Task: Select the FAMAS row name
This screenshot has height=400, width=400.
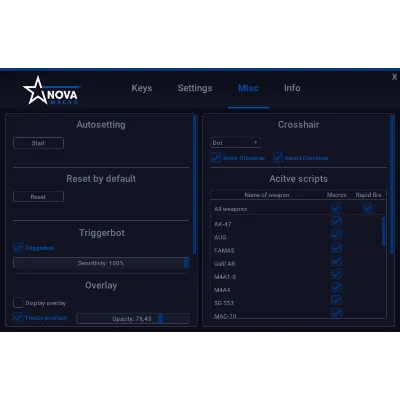Action: point(224,250)
